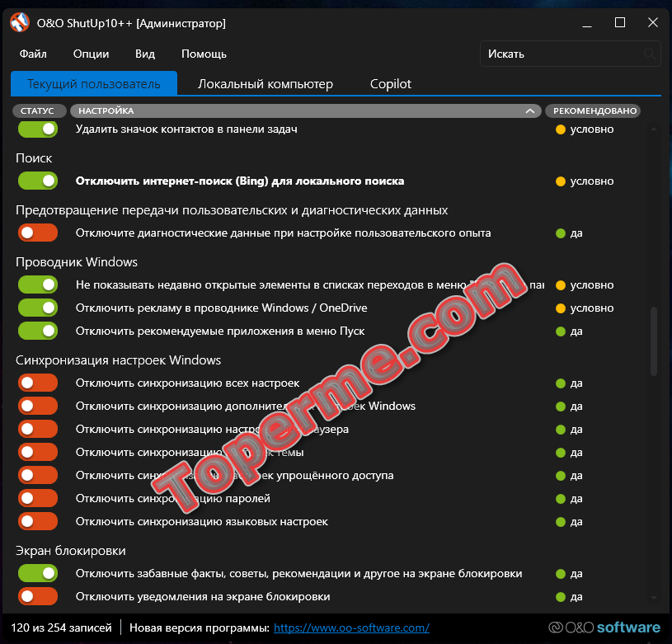This screenshot has width=672, height=644.
Task: Select Синхронизация настроек Windows heading
Action: click(x=118, y=360)
